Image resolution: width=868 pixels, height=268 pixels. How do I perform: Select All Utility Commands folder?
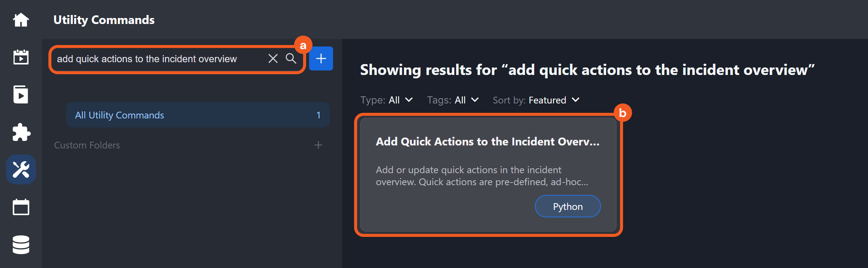tap(198, 115)
